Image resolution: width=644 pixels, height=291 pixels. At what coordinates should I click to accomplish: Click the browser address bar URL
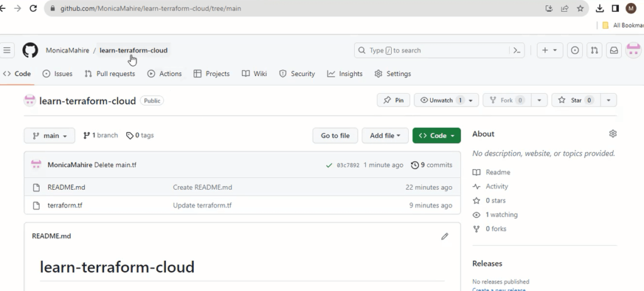point(150,8)
